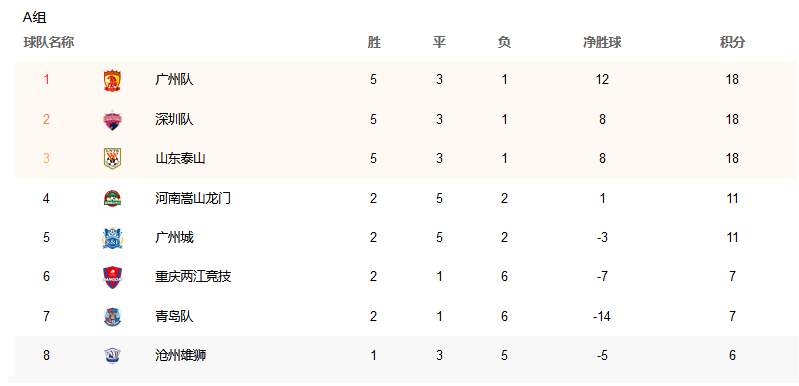Click the 河南嵩山龙门 team name
The image size is (799, 386).
point(193,198)
